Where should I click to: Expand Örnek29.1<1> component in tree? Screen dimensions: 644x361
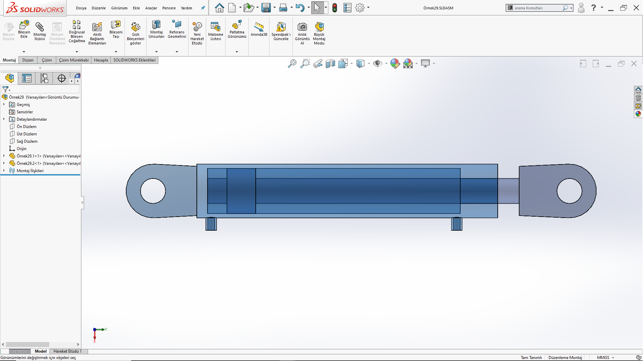coord(4,156)
